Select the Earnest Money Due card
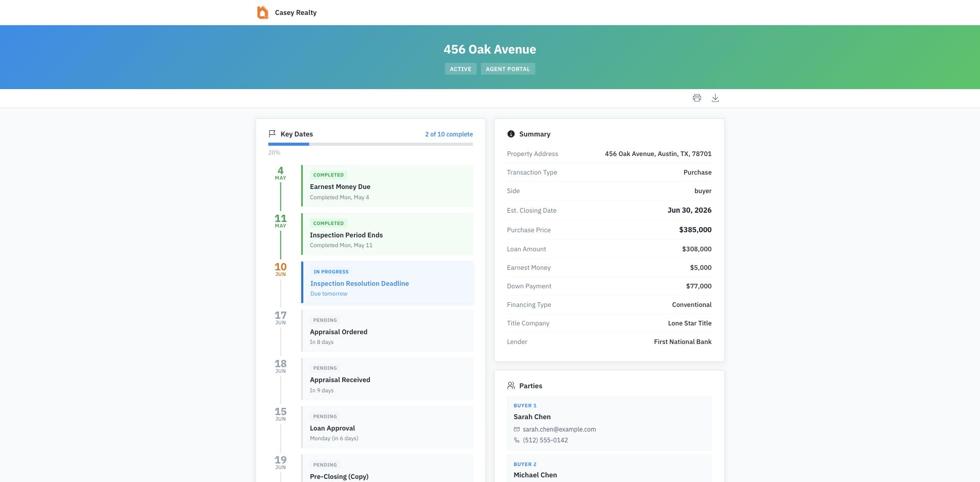This screenshot has height=482, width=980. click(387, 186)
